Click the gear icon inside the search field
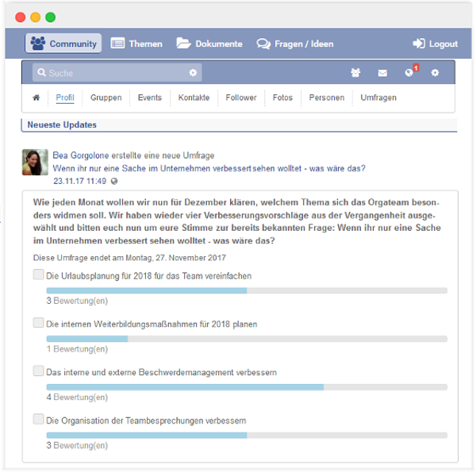The height and width of the screenshot is (472, 476). tap(192, 73)
